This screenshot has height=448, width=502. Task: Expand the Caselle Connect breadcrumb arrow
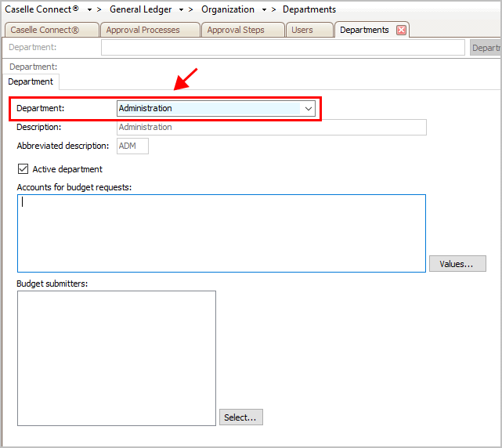coord(89,10)
